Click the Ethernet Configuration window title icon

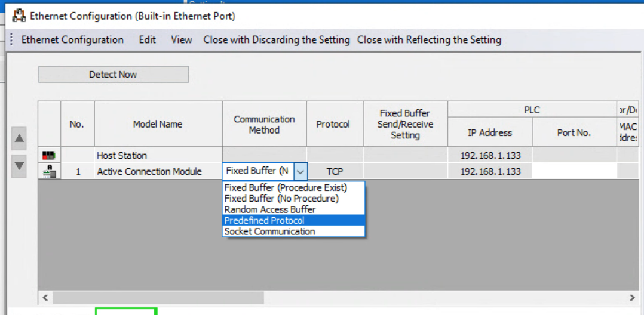[x=19, y=16]
